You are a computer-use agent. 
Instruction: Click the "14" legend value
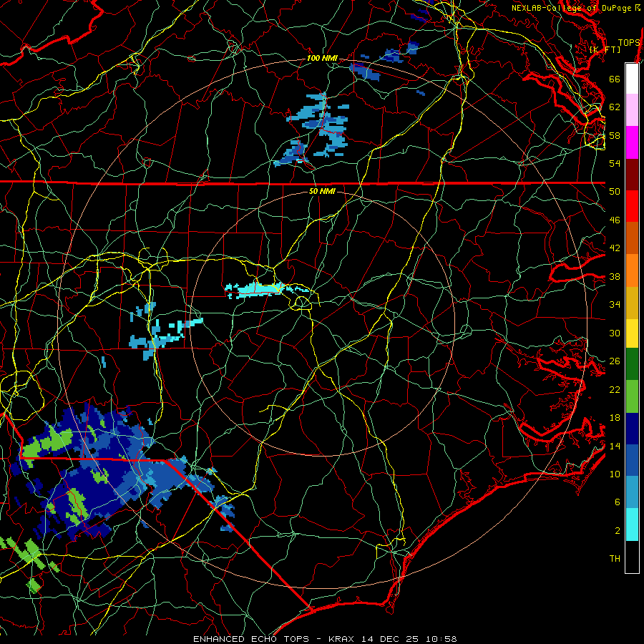click(615, 446)
